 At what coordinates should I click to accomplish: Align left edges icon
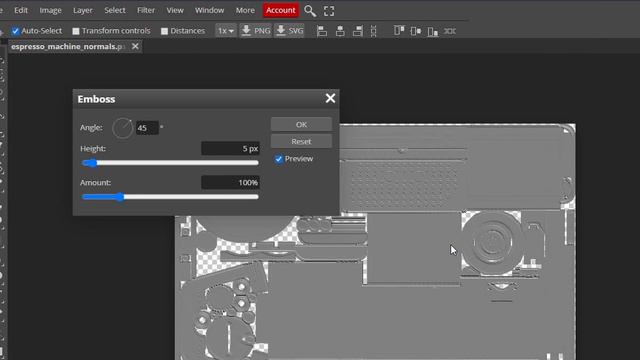[x=322, y=31]
